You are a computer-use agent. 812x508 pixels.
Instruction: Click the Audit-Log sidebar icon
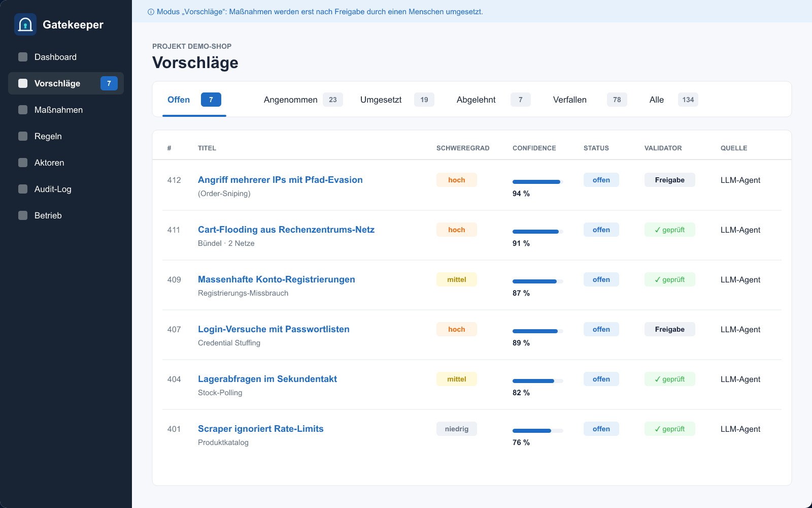pyautogui.click(x=23, y=189)
